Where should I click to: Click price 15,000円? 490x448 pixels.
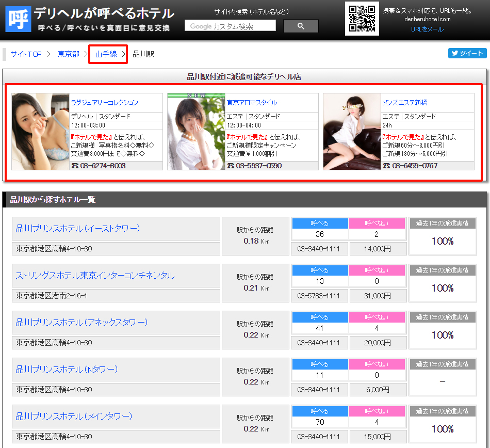[x=378, y=437]
